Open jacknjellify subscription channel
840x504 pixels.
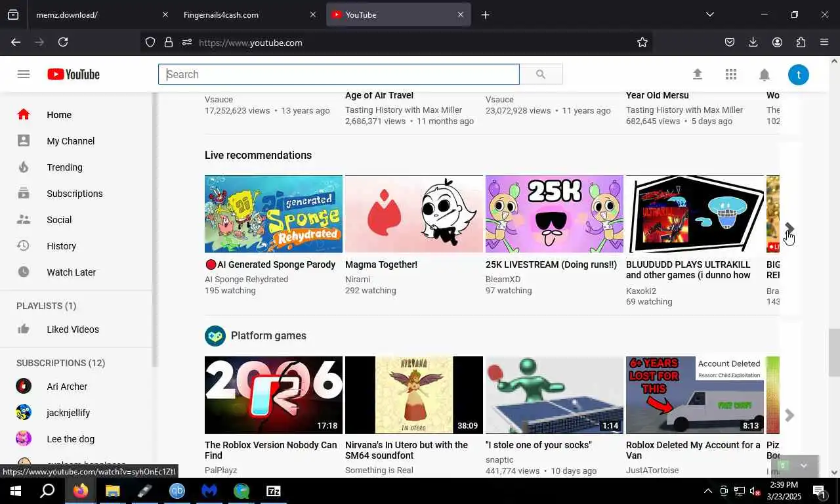(68, 413)
